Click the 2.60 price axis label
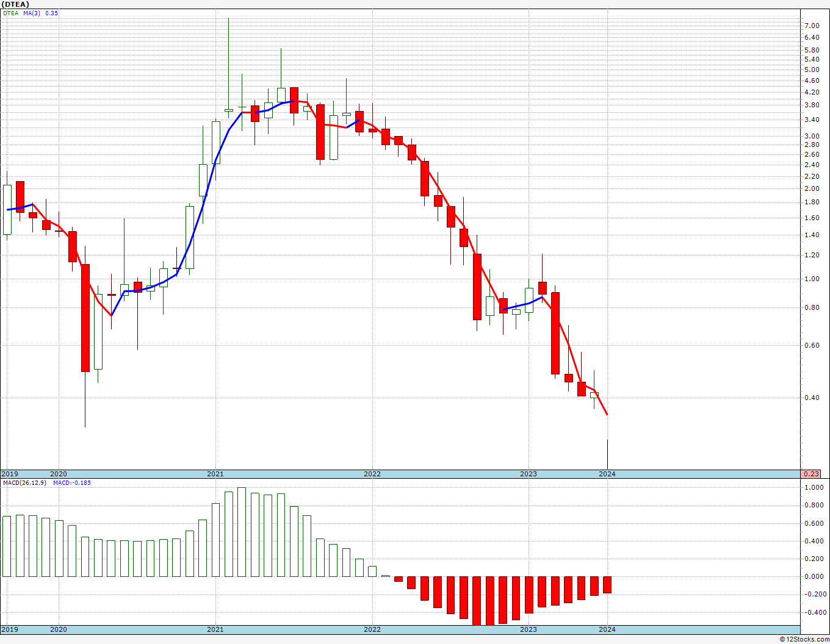Screen dimensions: 830x644 (x=812, y=154)
